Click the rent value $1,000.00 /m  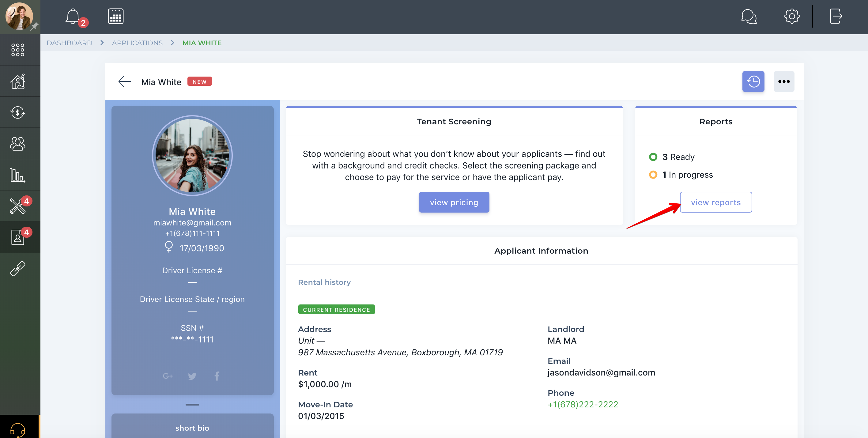click(x=325, y=384)
